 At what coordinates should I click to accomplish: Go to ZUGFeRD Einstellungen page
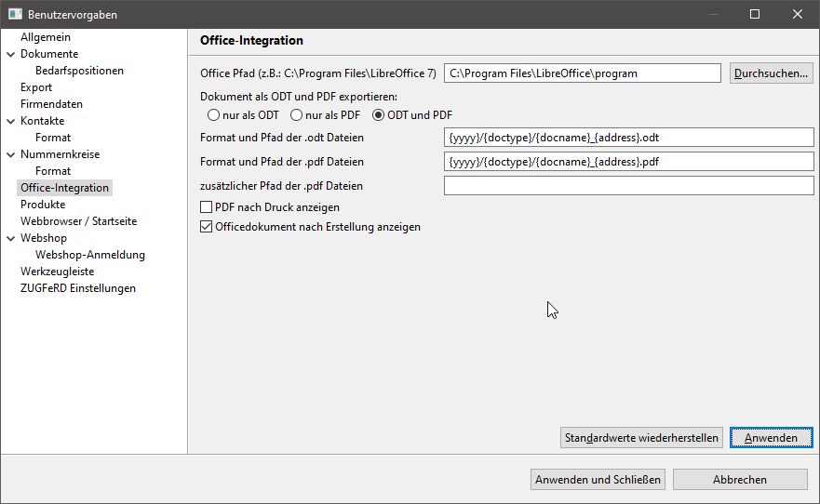click(x=78, y=288)
